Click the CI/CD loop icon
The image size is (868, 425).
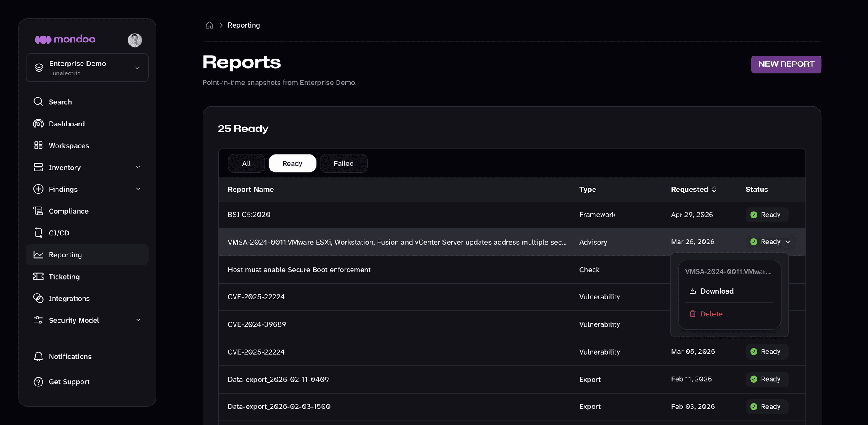click(x=38, y=233)
